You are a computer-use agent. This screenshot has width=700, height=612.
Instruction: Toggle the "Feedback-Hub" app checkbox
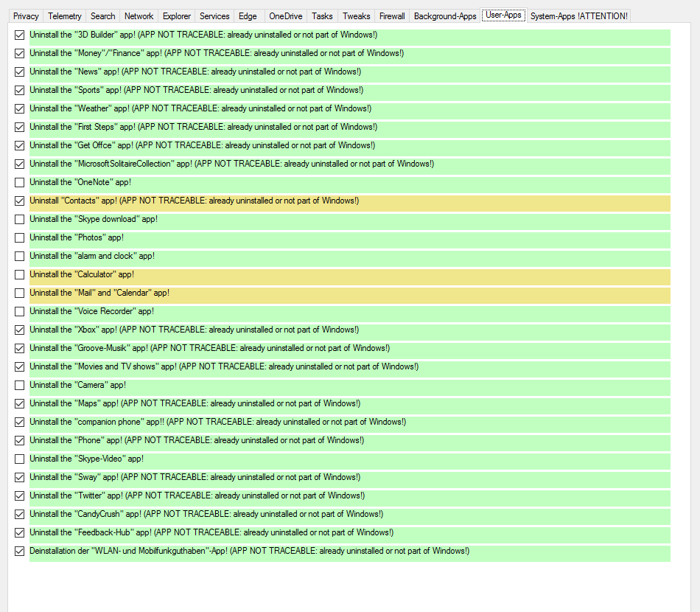coord(19,533)
